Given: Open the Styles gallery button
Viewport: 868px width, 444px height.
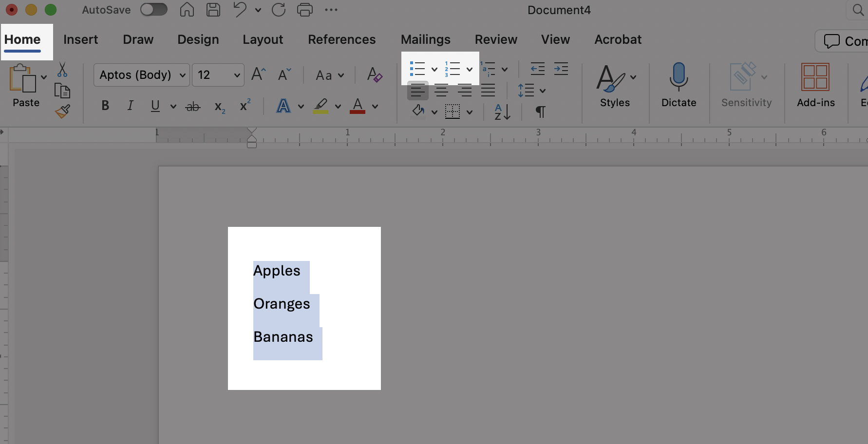Looking at the screenshot, I should pos(615,85).
